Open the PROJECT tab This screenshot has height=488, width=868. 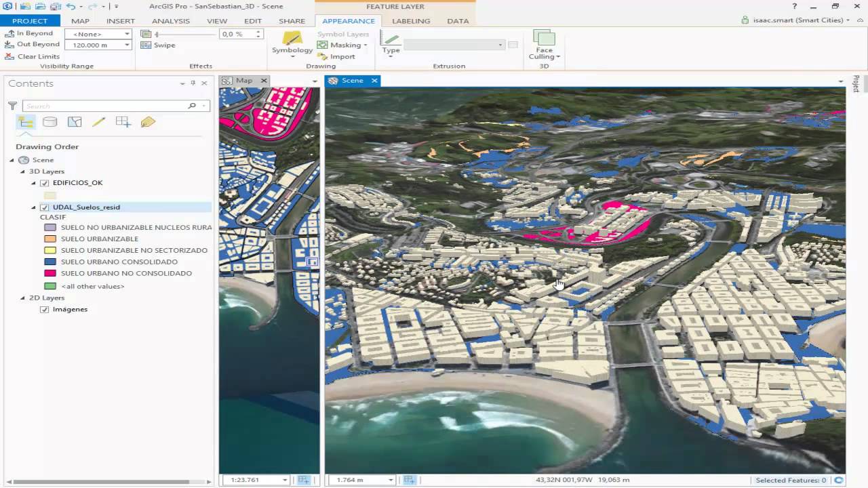(30, 21)
